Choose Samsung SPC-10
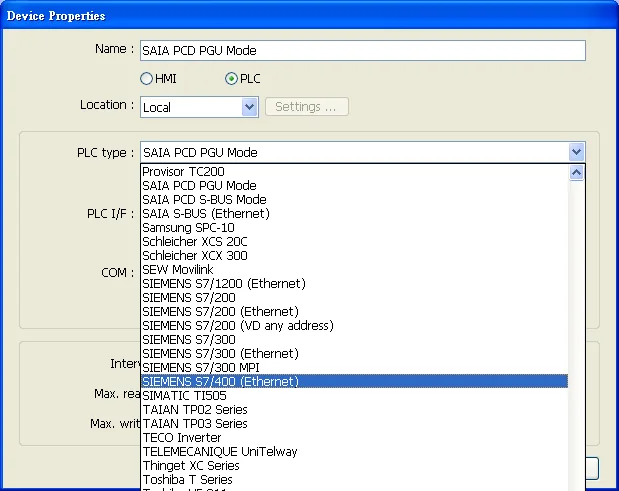This screenshot has width=619, height=491. point(355,228)
